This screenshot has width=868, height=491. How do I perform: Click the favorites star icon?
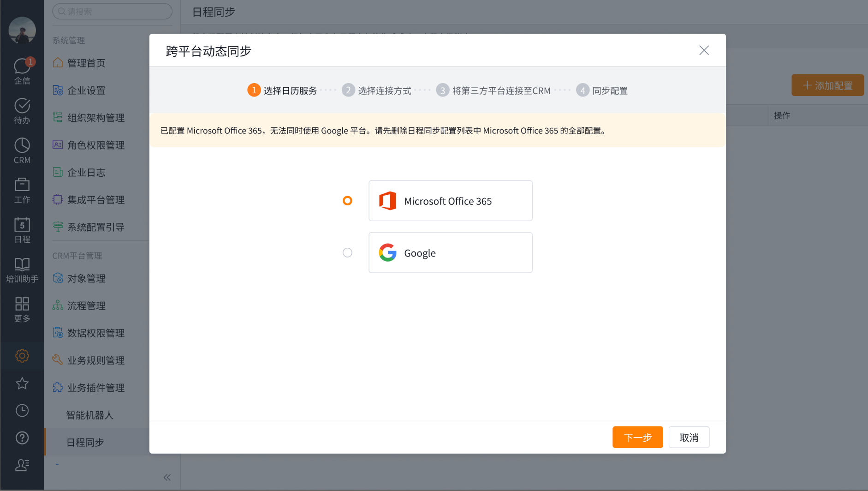(22, 383)
